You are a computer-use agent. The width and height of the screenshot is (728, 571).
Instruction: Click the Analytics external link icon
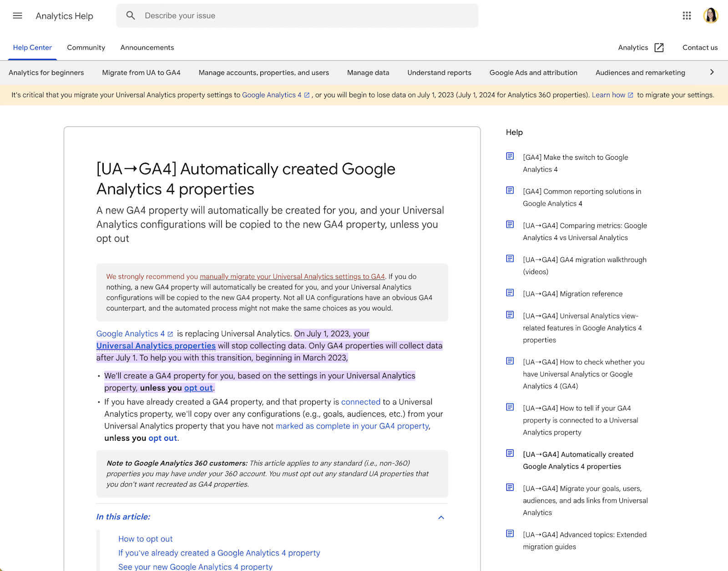click(659, 47)
